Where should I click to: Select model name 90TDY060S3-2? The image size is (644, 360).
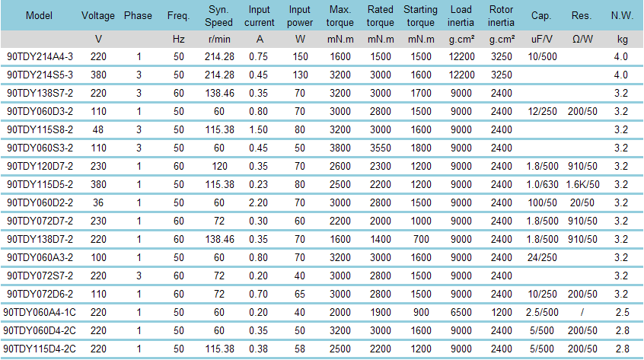40,148
